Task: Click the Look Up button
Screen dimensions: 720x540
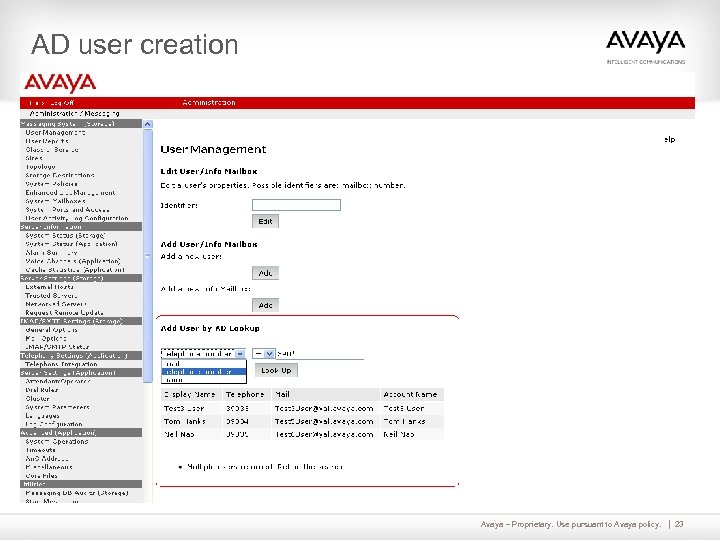Action: tap(276, 370)
